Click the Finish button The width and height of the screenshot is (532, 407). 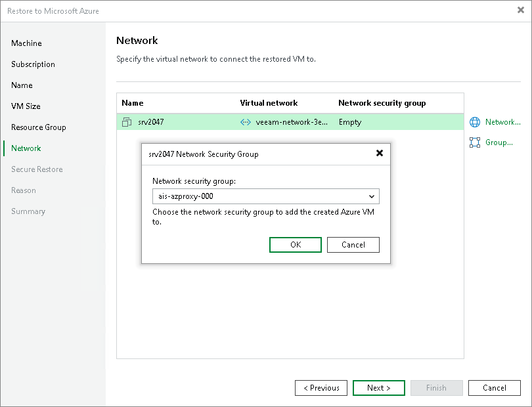[x=436, y=388]
